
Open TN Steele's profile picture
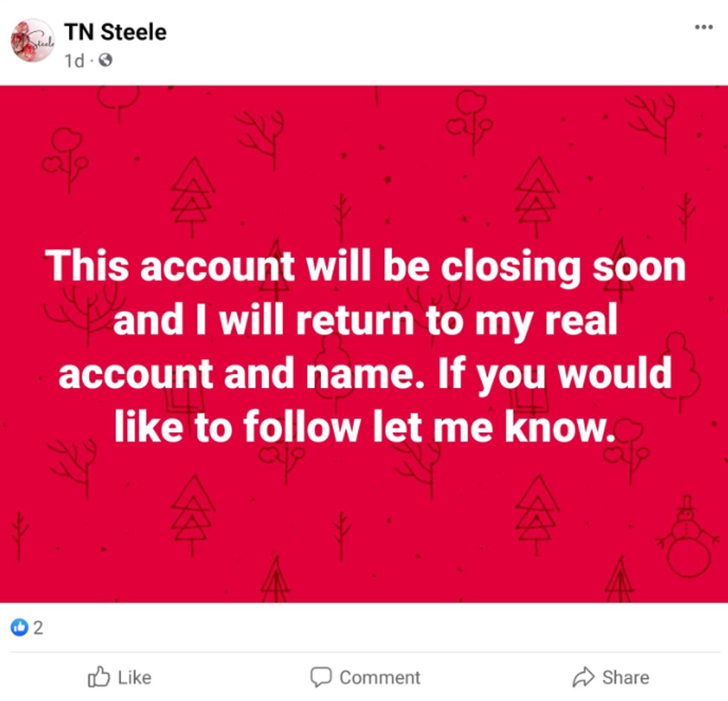coord(32,41)
